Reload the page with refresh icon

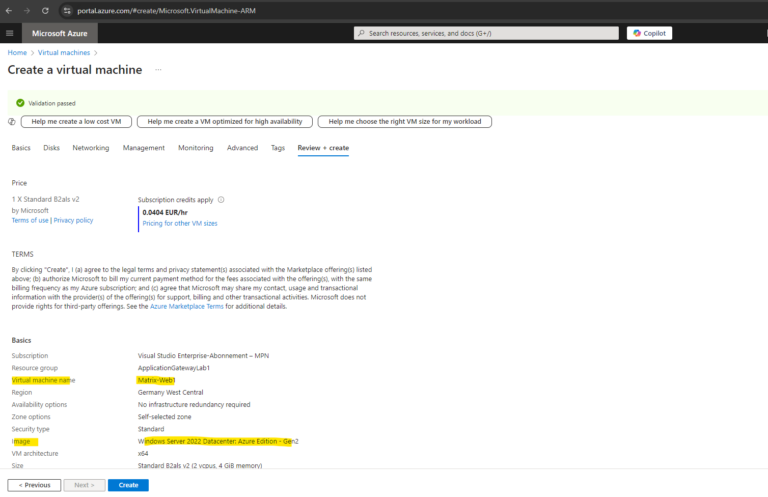46,11
